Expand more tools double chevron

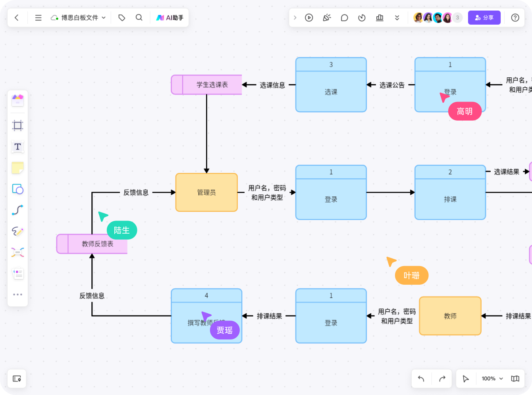pyautogui.click(x=397, y=17)
